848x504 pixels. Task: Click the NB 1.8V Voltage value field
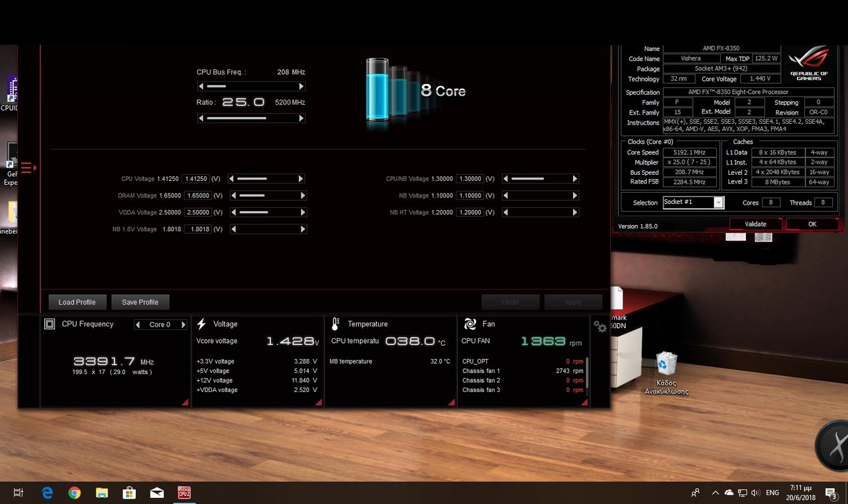click(x=197, y=229)
